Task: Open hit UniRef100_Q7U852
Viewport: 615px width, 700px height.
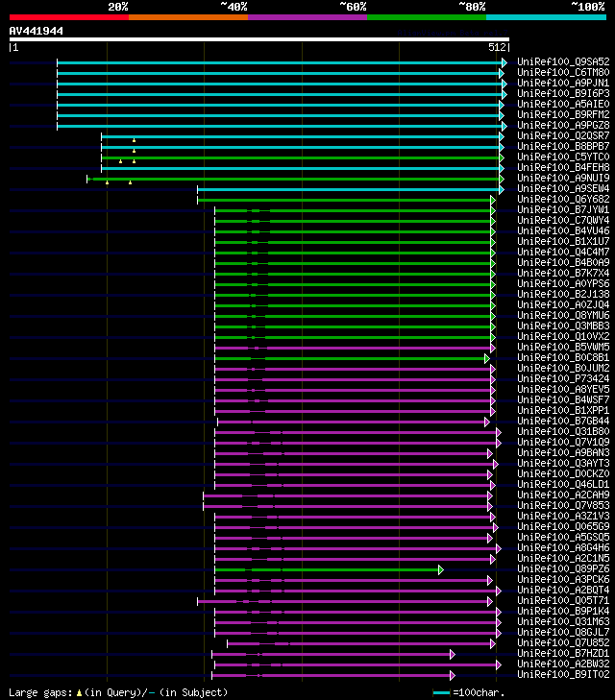Action: [x=563, y=642]
